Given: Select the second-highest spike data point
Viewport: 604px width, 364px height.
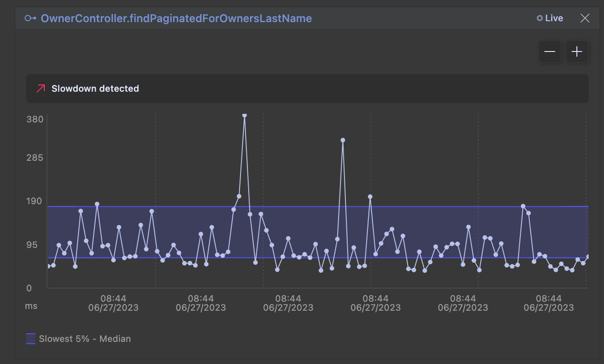Looking at the screenshot, I should pyautogui.click(x=343, y=140).
